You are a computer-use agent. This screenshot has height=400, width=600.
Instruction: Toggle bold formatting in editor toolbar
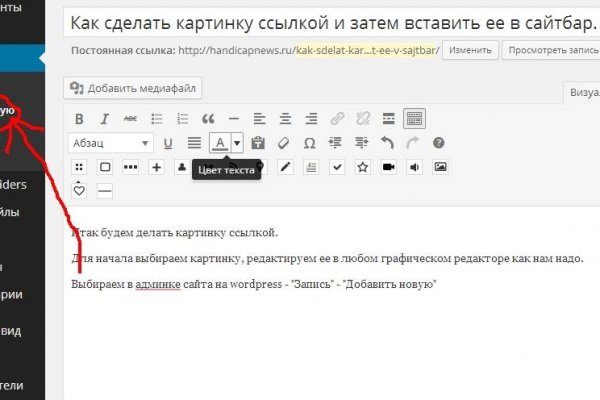(80, 119)
